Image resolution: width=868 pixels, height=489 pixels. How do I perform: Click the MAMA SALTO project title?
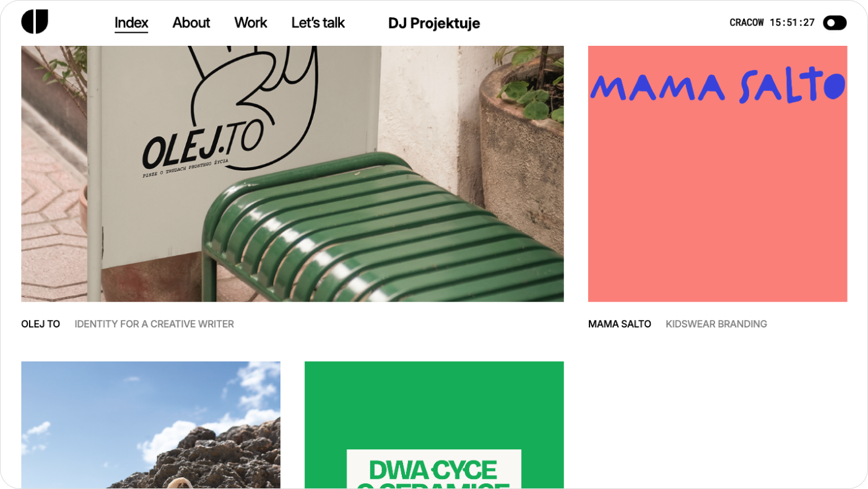tap(620, 324)
